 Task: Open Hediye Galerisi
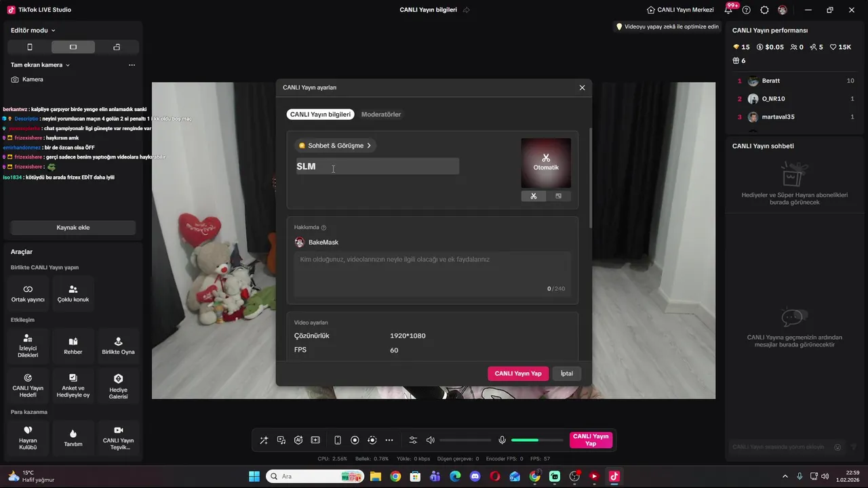pos(119,386)
